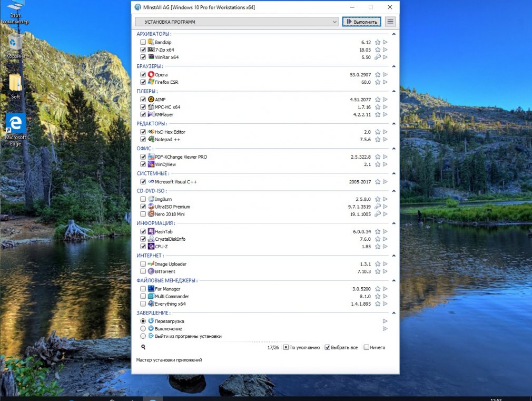Tick the Ничего checkbox
Screen dimensions: 532x401
point(367,347)
